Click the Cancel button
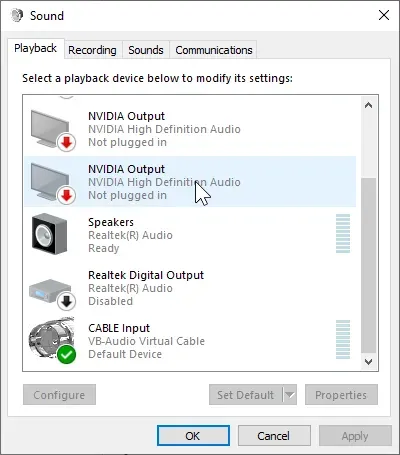This screenshot has width=400, height=455. tap(274, 436)
